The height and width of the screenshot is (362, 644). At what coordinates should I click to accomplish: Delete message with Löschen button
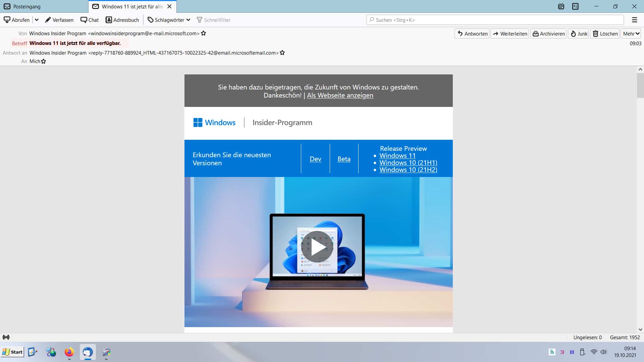(x=605, y=34)
